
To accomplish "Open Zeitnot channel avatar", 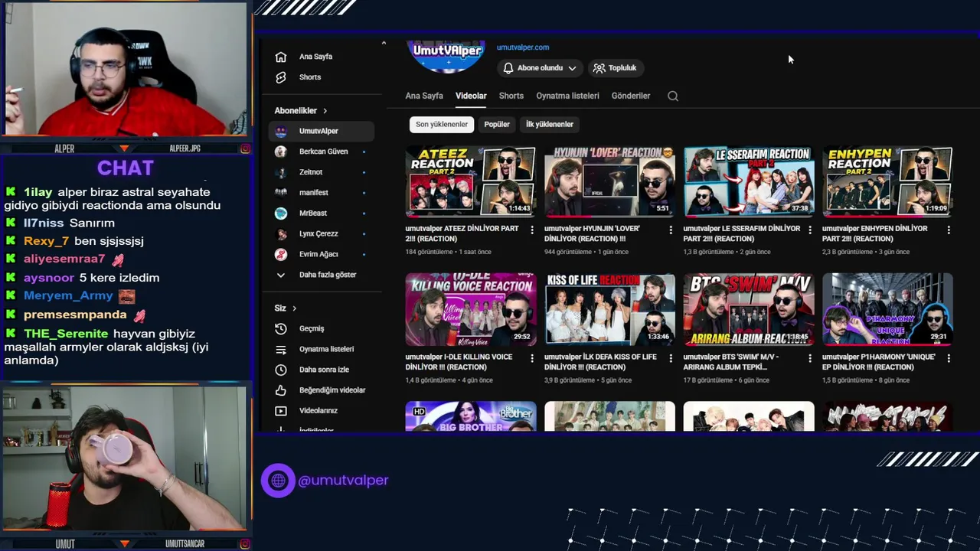I will [281, 172].
